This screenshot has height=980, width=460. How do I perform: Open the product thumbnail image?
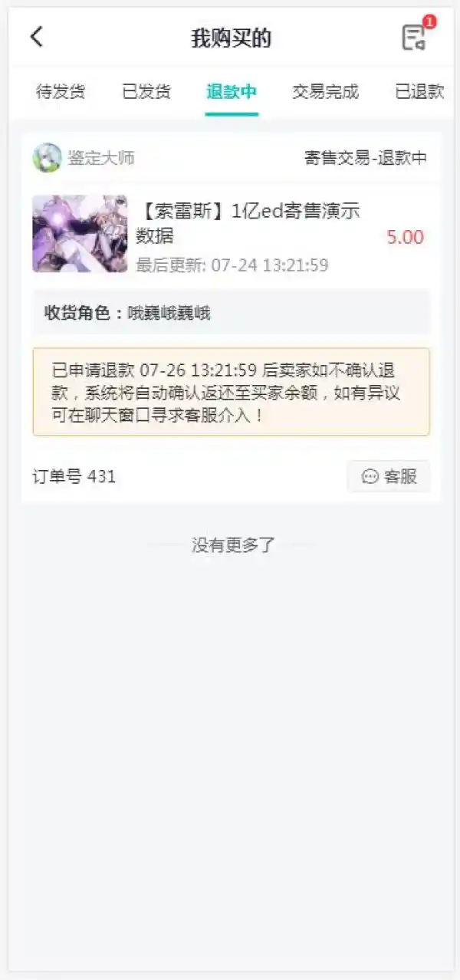click(80, 234)
